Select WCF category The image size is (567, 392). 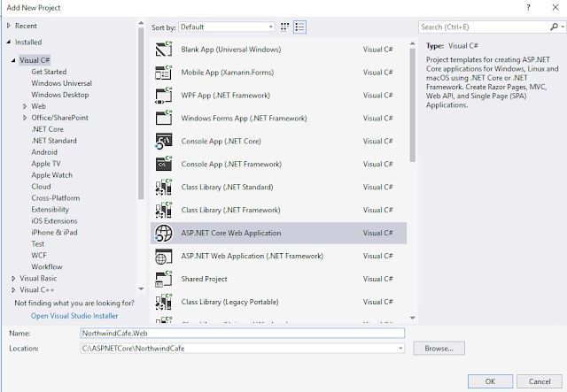click(39, 256)
